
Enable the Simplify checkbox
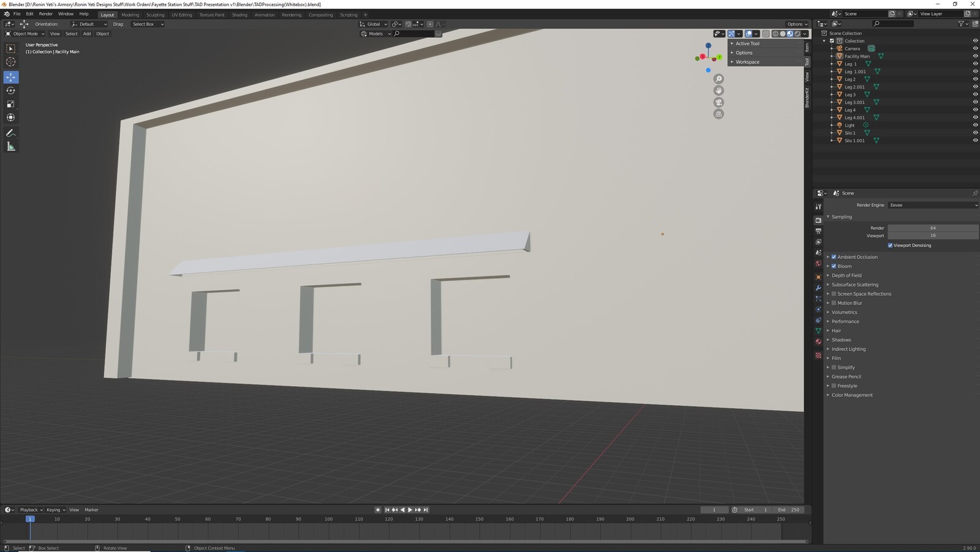click(834, 367)
